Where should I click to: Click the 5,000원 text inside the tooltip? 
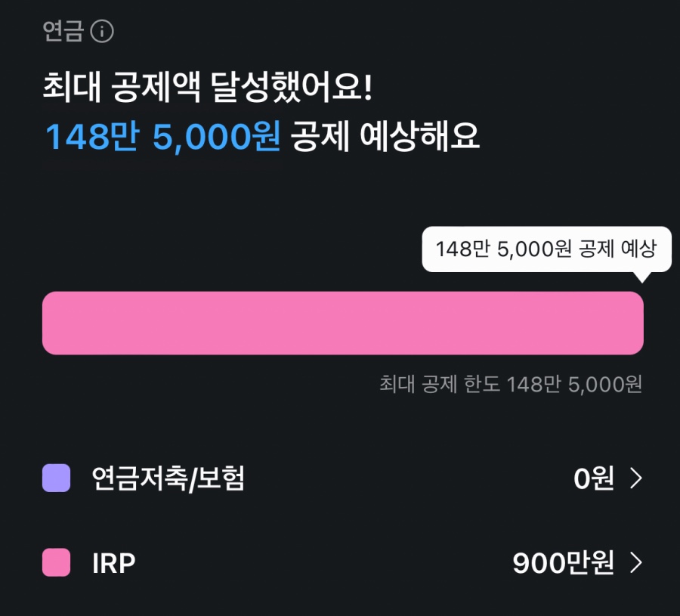(x=535, y=249)
